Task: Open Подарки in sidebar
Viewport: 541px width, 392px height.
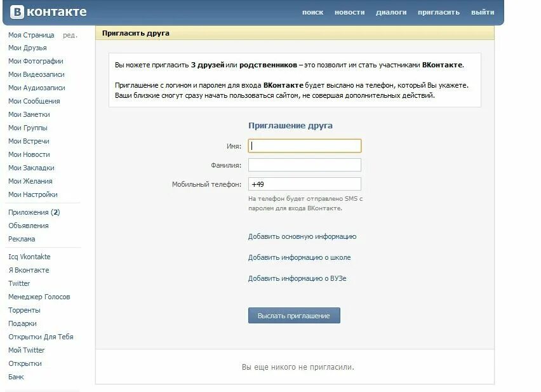Action: click(22, 323)
